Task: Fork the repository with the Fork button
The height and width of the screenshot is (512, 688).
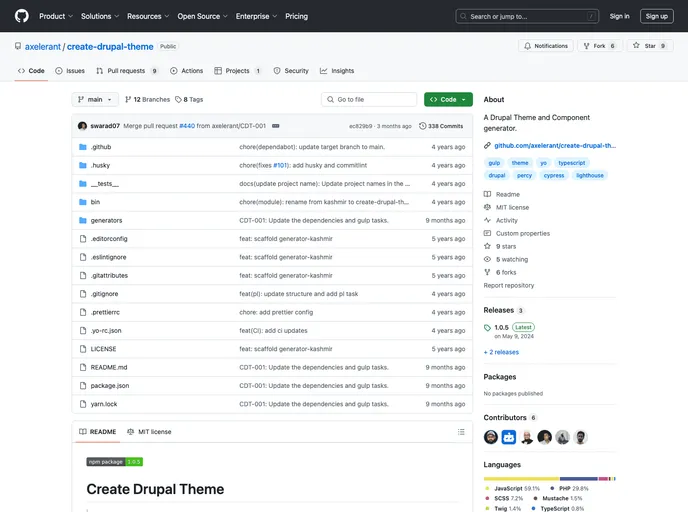Action: click(599, 46)
